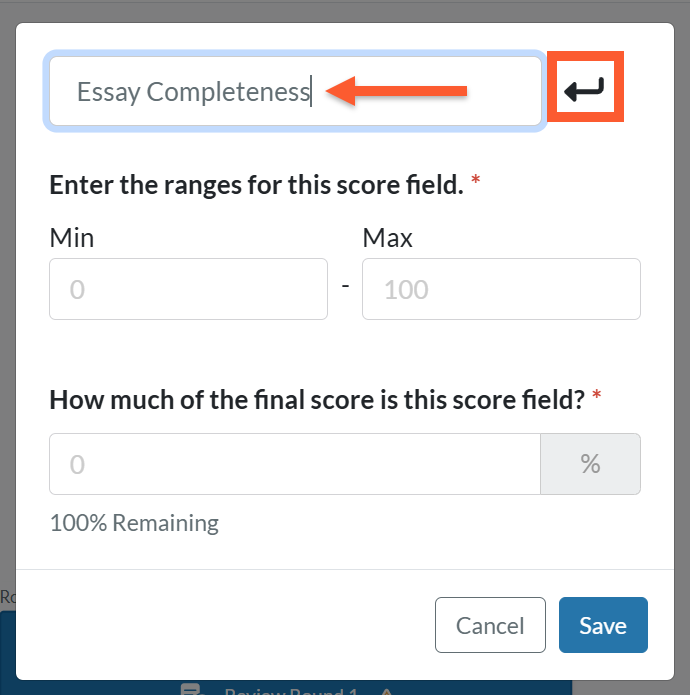The height and width of the screenshot is (695, 690).
Task: Click the Min label above the range field
Action: pyautogui.click(x=72, y=238)
